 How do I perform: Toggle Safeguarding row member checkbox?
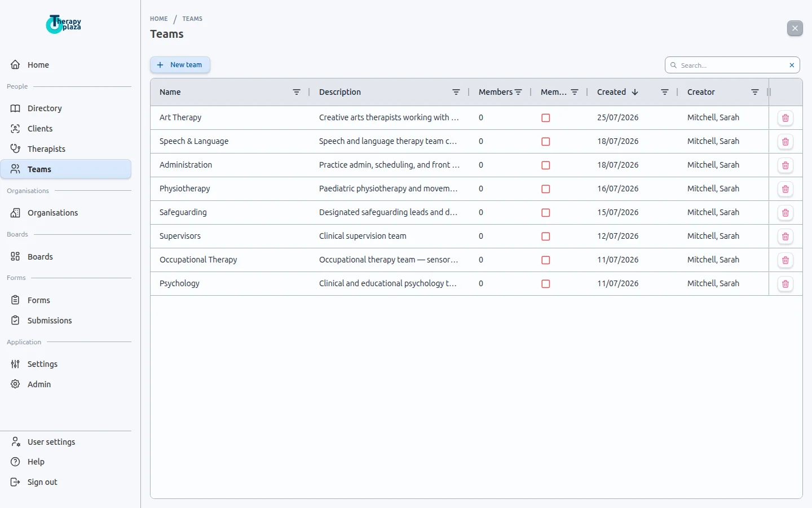pos(545,213)
